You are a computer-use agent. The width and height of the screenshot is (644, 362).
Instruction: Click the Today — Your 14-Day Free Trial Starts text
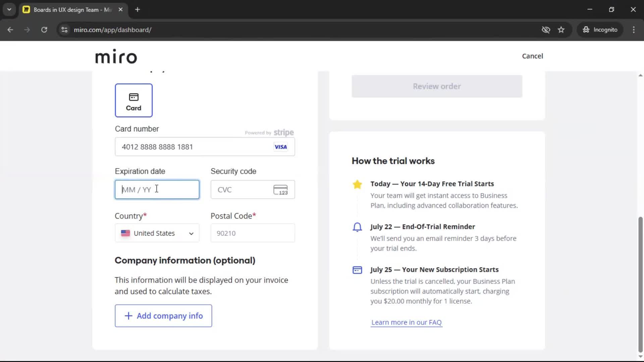pos(432,184)
